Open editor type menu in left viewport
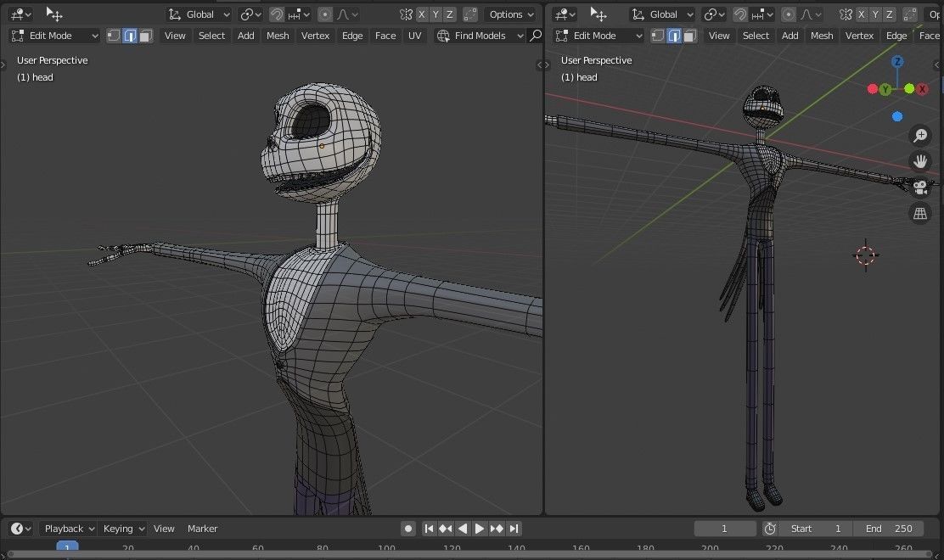Screen dimensions: 944x560 pos(21,14)
